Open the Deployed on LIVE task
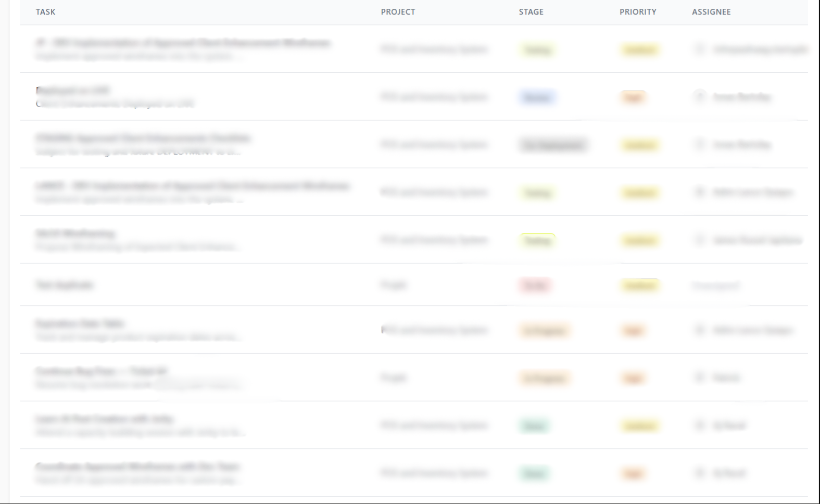 pyautogui.click(x=73, y=91)
